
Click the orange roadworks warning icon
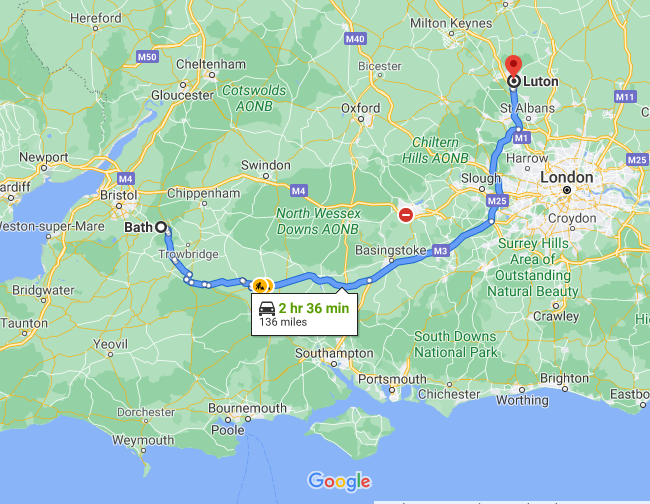pos(260,286)
